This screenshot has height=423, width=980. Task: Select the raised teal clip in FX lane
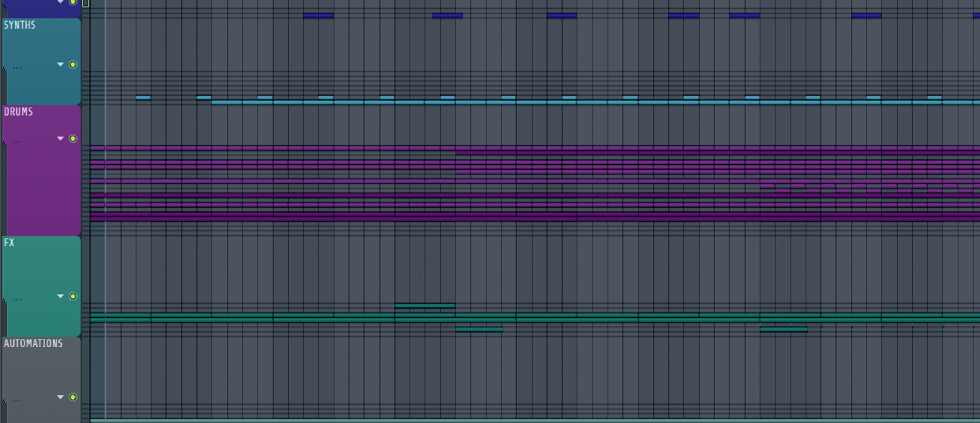(x=425, y=305)
